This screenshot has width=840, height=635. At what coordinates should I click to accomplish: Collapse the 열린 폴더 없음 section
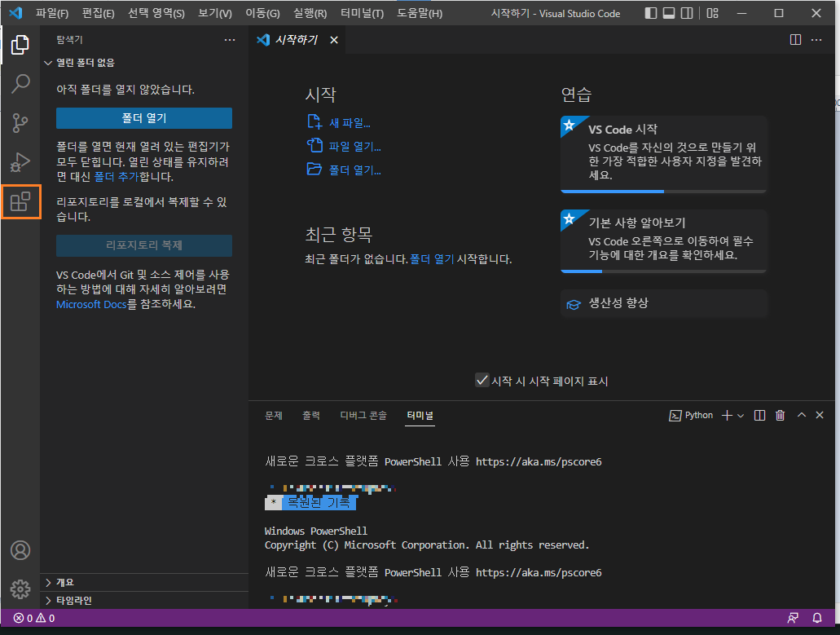click(x=145, y=63)
